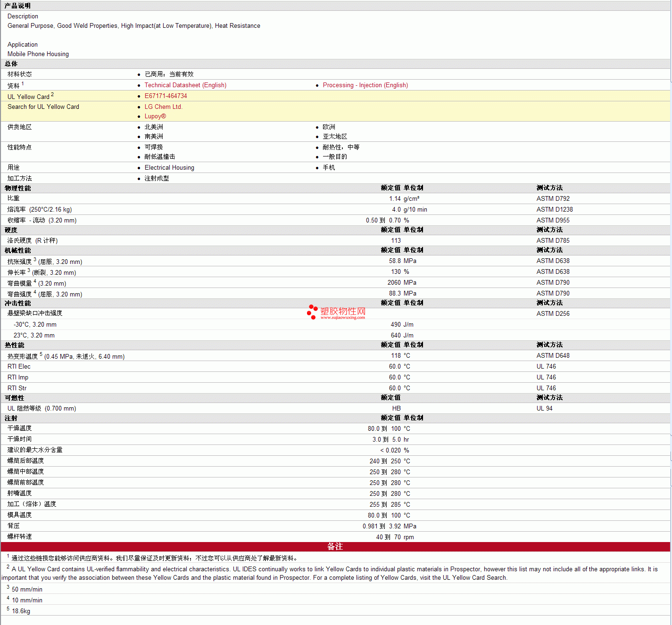Select 总体 section header
The image size is (672, 625).
click(11, 64)
